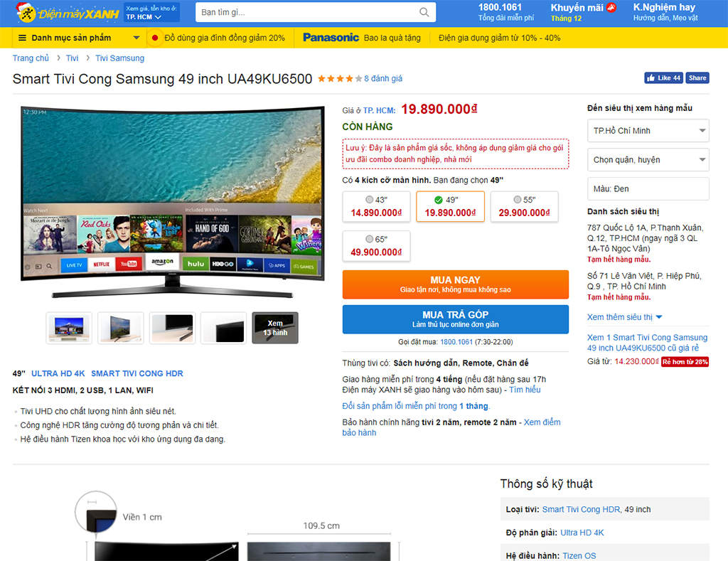Open Đồ dùng gia đình đồng giảm 20% promo
728x561 pixels.
tap(225, 38)
